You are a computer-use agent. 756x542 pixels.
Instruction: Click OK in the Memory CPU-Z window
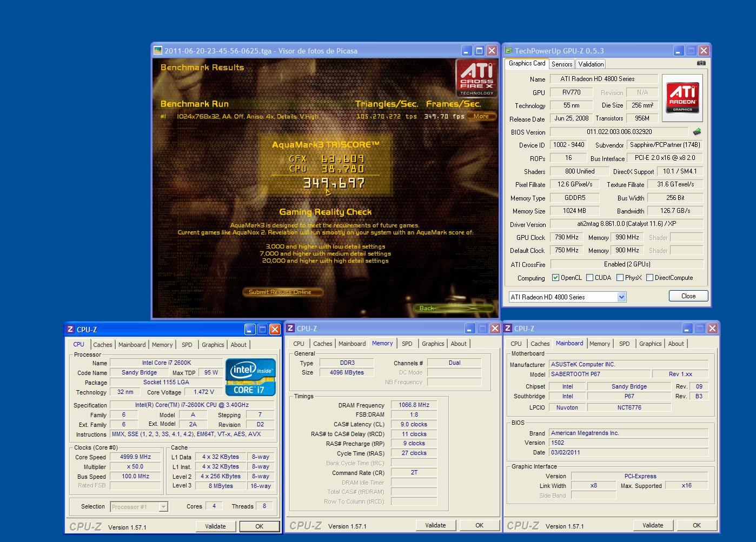(x=479, y=525)
